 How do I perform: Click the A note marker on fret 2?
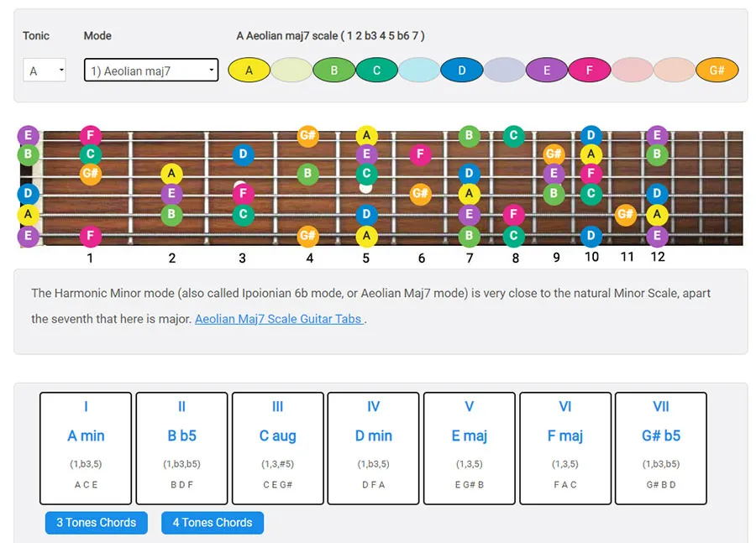(x=171, y=174)
